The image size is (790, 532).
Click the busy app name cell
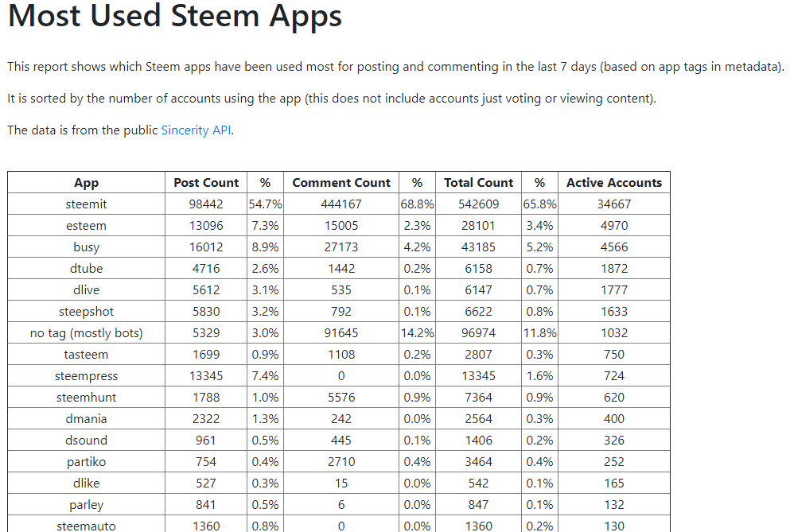86,247
